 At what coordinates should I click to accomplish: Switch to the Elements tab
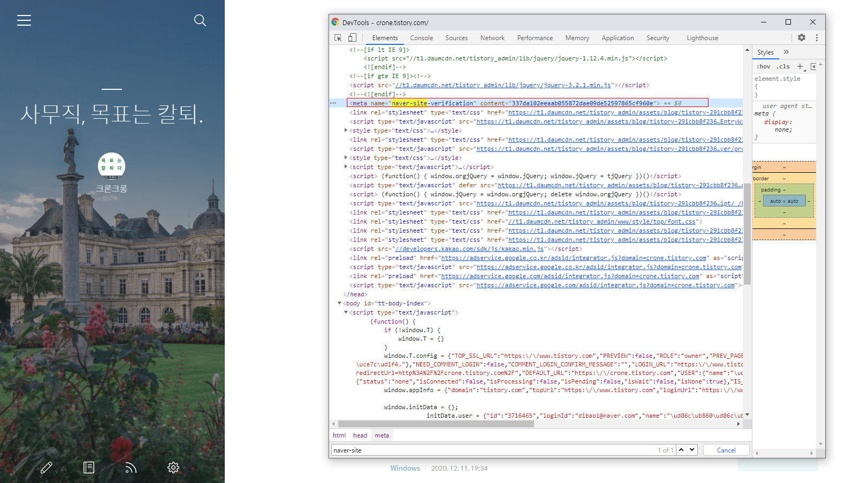pyautogui.click(x=385, y=38)
